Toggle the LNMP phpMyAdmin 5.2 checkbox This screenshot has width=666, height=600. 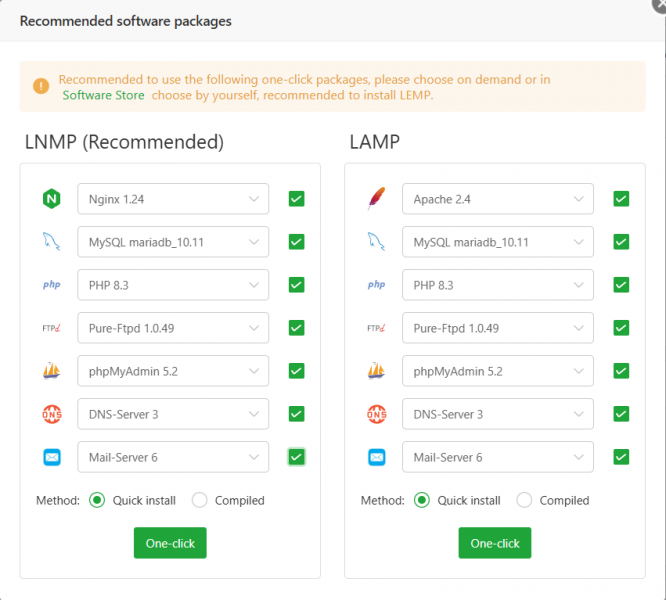tap(296, 371)
